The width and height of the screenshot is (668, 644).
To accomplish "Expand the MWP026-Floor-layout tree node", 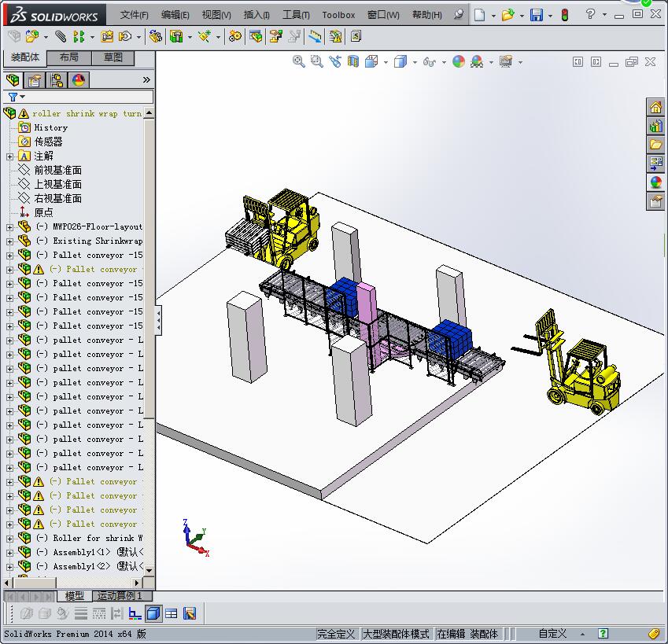I will (x=9, y=227).
